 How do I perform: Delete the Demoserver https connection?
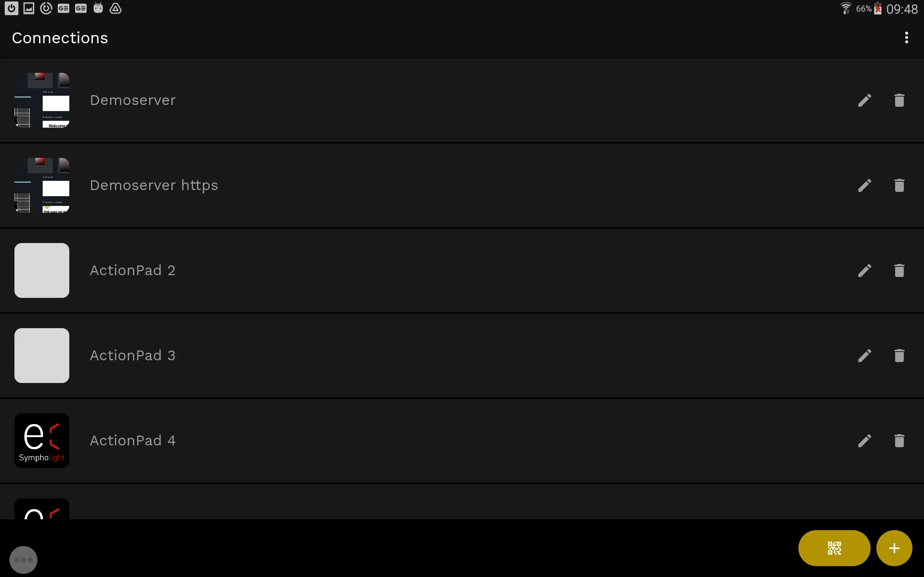(899, 185)
